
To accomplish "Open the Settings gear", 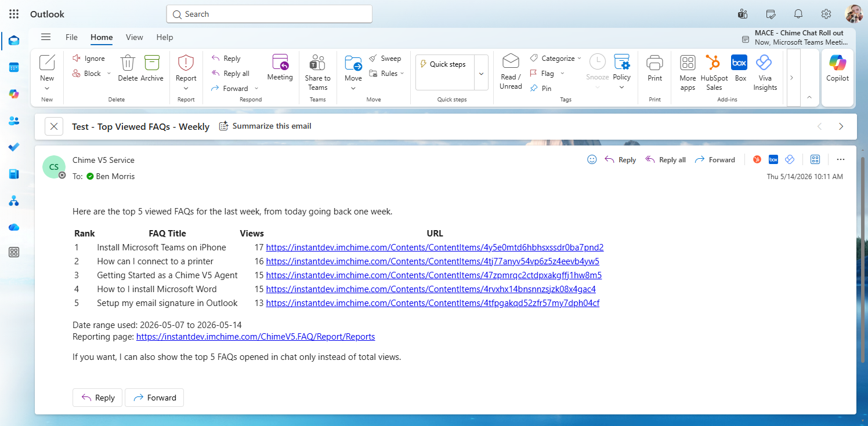I will [x=826, y=14].
